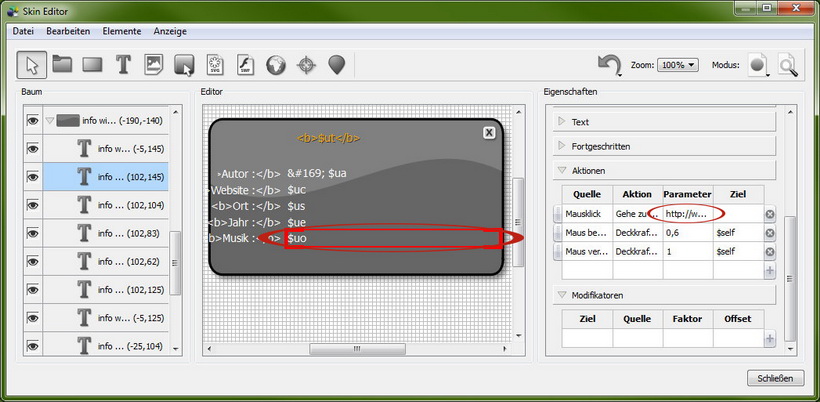The height and width of the screenshot is (402, 820).
Task: Open the Zoom 100% dropdown
Action: (x=678, y=65)
